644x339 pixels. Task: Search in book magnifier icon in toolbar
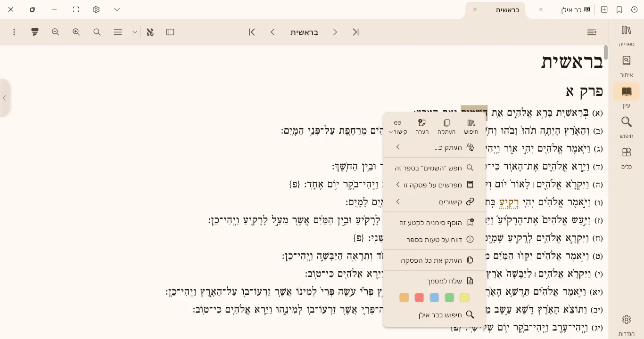click(x=97, y=32)
